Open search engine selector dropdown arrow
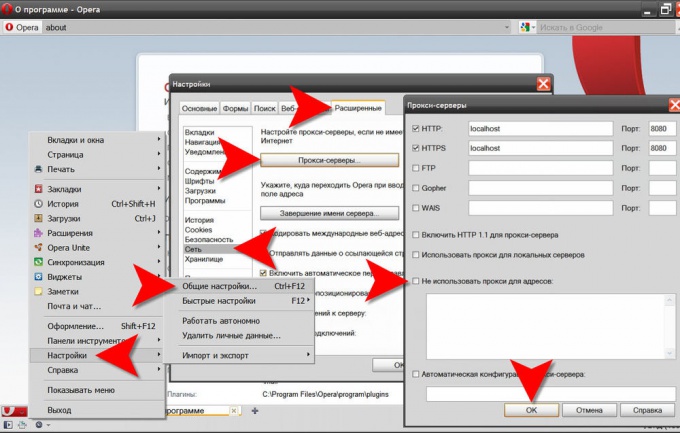Image resolution: width=680 pixels, height=433 pixels. pyautogui.click(x=533, y=27)
